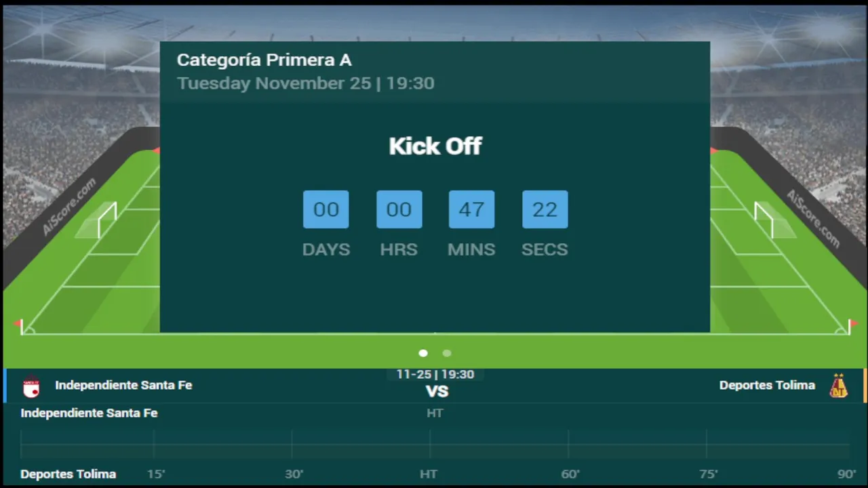Jump to the 60' timeline marker
Image resolution: width=868 pixels, height=488 pixels.
click(570, 474)
